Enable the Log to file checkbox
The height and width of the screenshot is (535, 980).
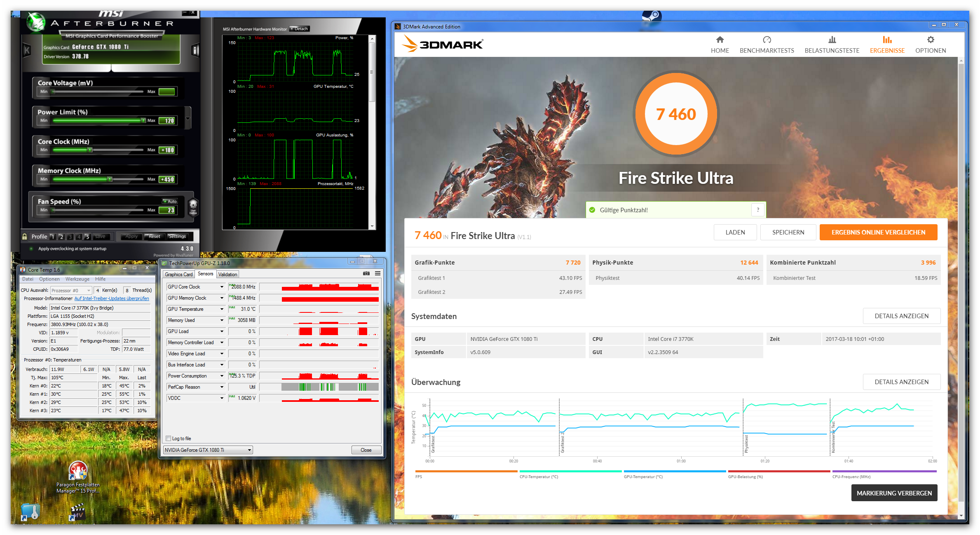tap(168, 439)
